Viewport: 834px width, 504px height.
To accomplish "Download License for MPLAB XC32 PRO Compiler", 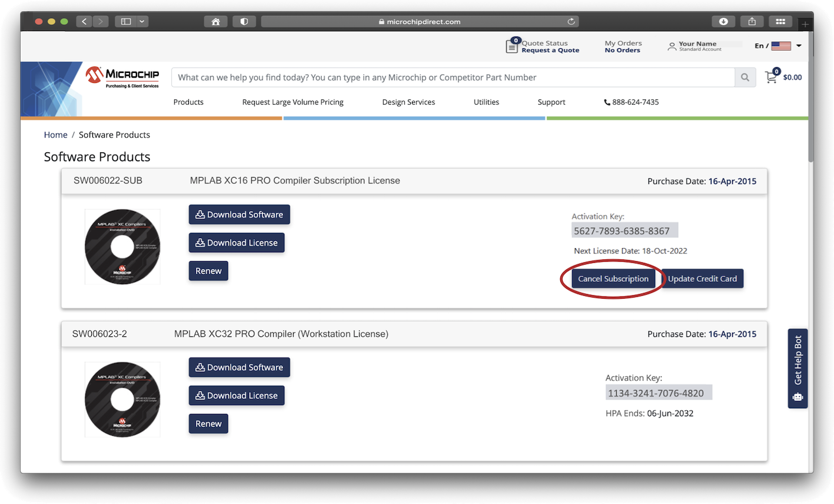I will click(237, 396).
